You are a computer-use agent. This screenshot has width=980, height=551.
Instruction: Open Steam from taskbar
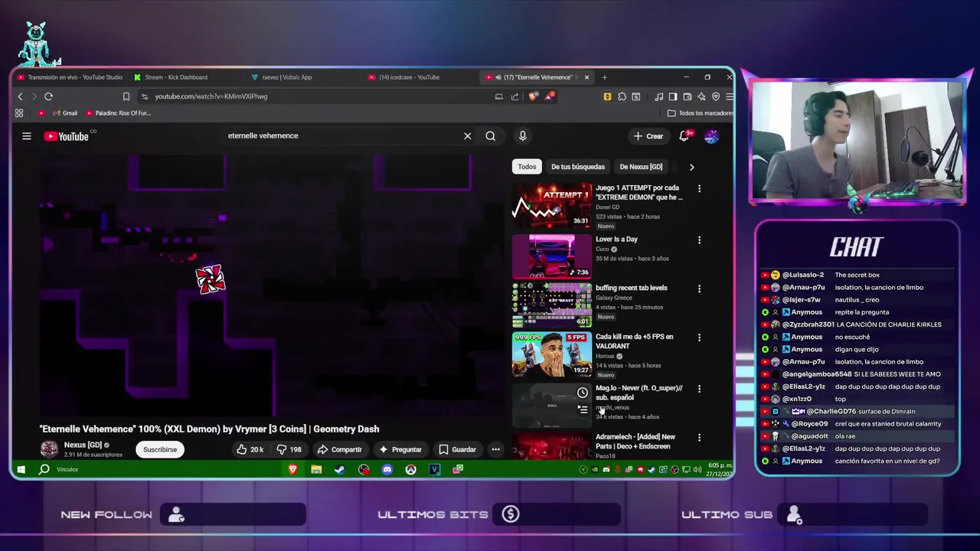point(340,469)
